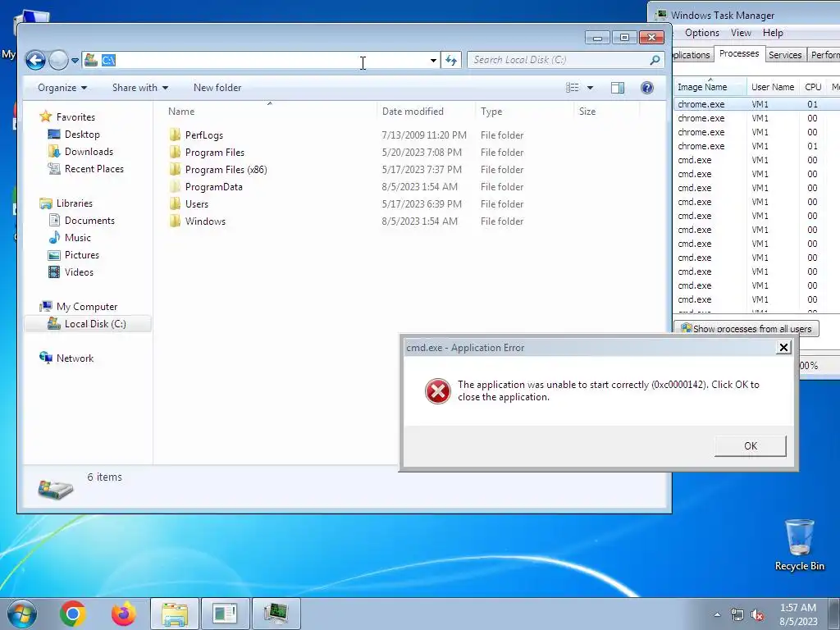Open the More options view arrow
Viewport: 840px width, 630px height.
(x=590, y=87)
